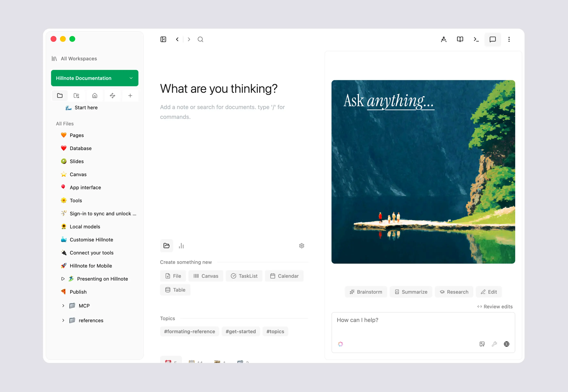Expand Presenting on Hillnote triangle

[x=63, y=279]
